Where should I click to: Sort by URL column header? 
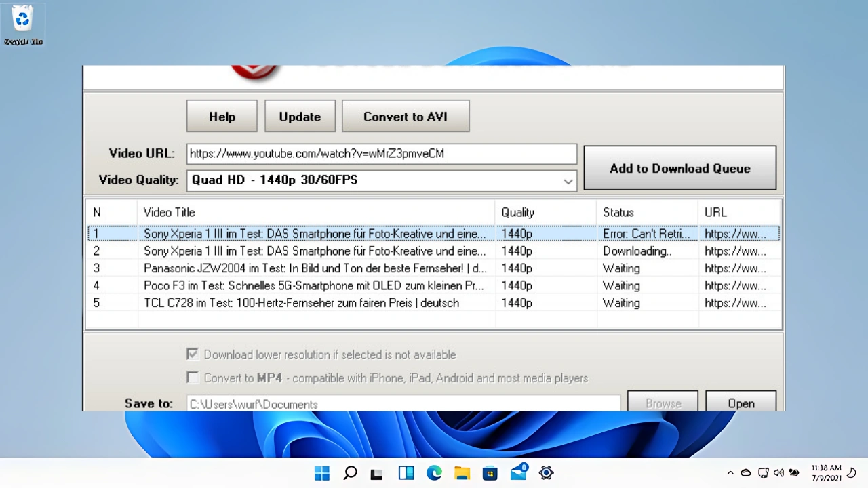click(x=739, y=212)
